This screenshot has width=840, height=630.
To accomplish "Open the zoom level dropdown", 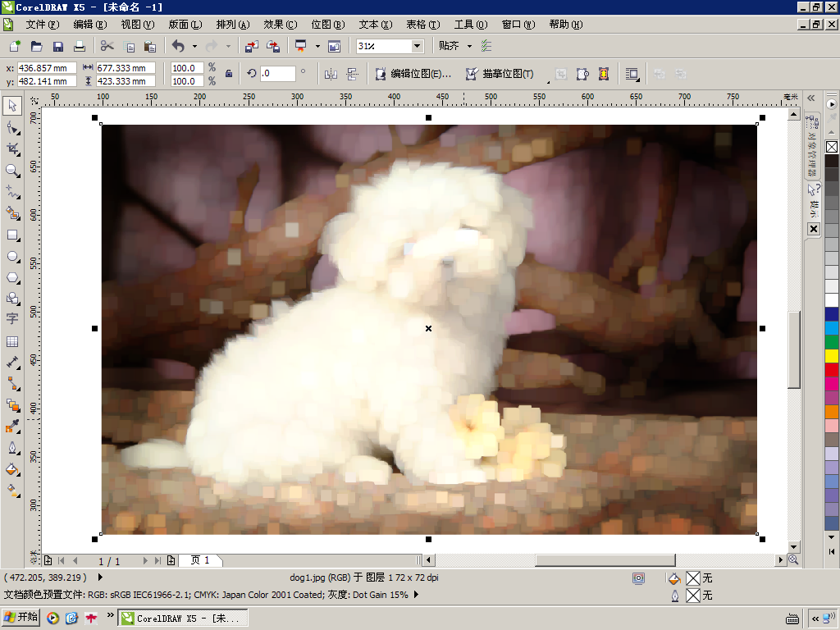I will (417, 47).
